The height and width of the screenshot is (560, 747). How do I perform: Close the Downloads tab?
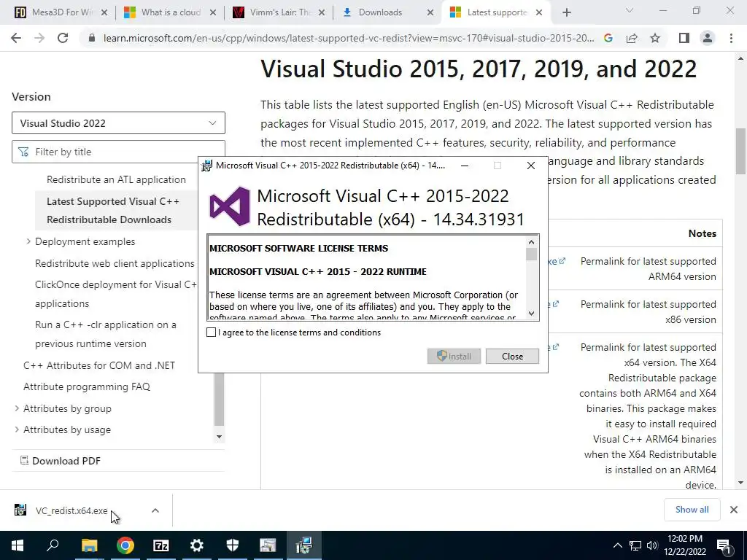(430, 12)
